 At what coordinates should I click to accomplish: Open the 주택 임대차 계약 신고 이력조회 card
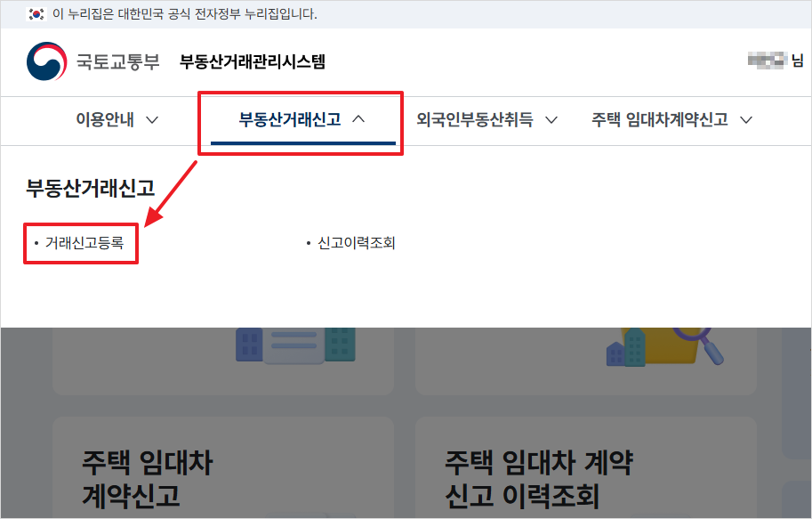point(586,472)
